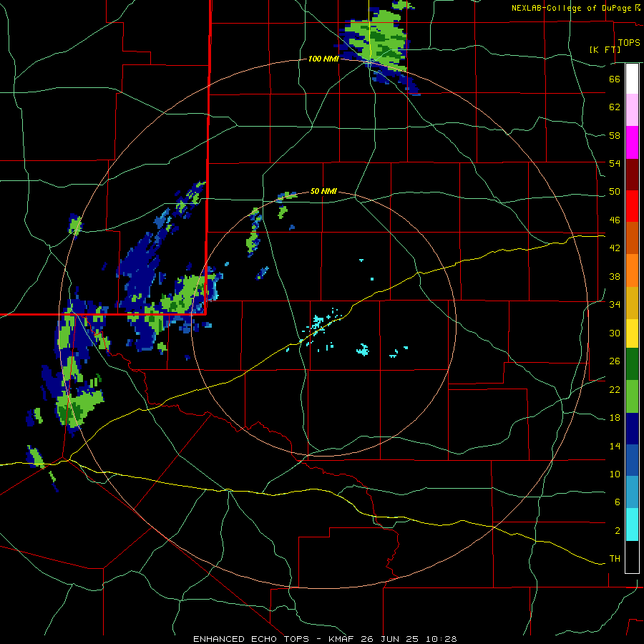This screenshot has width=644, height=644.
Task: Click the Enhanced Echo Tops KMAF caption
Action: (x=325, y=639)
